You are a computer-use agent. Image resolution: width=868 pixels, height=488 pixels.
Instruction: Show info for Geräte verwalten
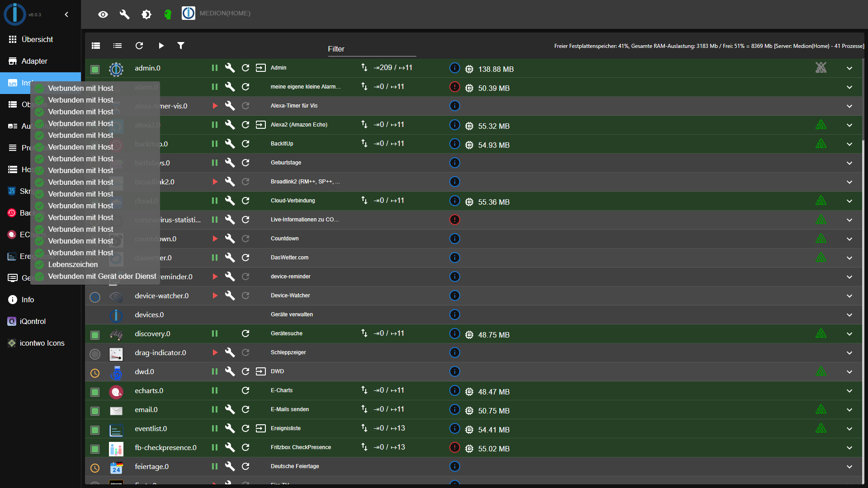tap(455, 314)
